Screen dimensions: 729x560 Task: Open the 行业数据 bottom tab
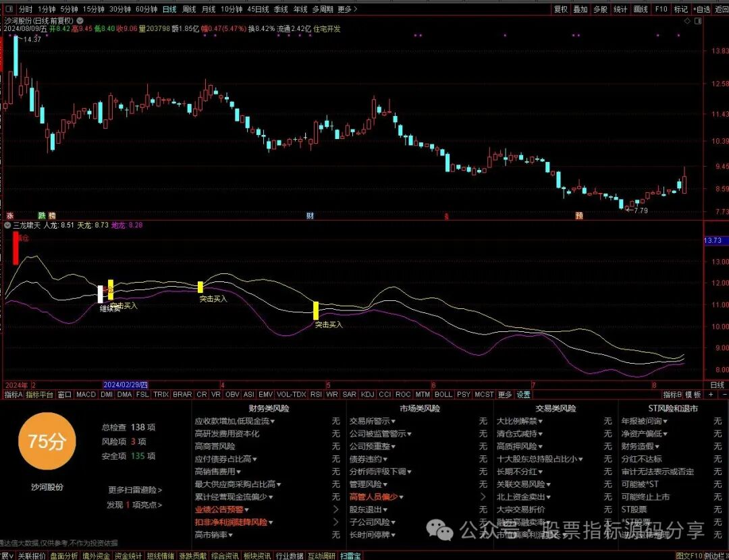(289, 556)
